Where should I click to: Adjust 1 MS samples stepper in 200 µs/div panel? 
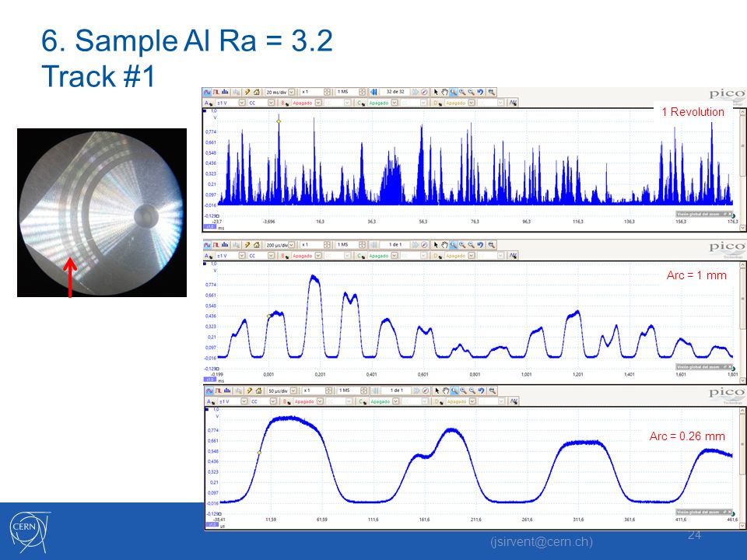[363, 245]
